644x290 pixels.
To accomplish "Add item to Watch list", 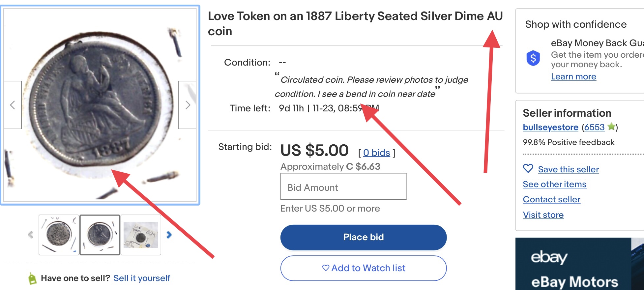I will click(364, 268).
